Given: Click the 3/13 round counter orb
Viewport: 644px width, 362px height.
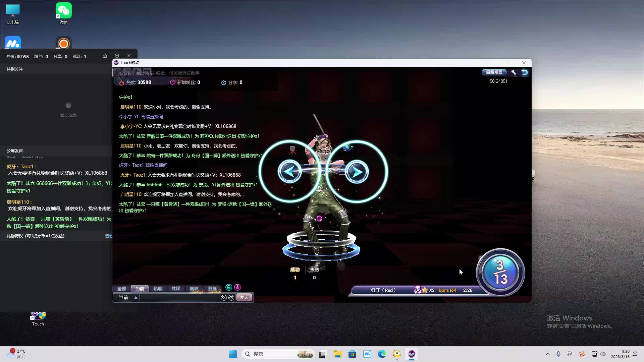Looking at the screenshot, I should (x=500, y=272).
